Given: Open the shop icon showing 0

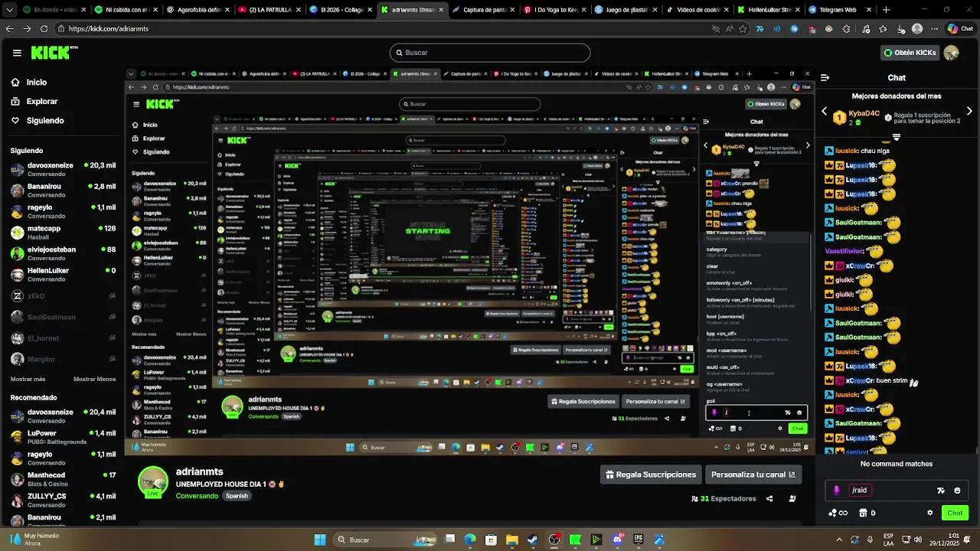Looking at the screenshot, I should (867, 513).
